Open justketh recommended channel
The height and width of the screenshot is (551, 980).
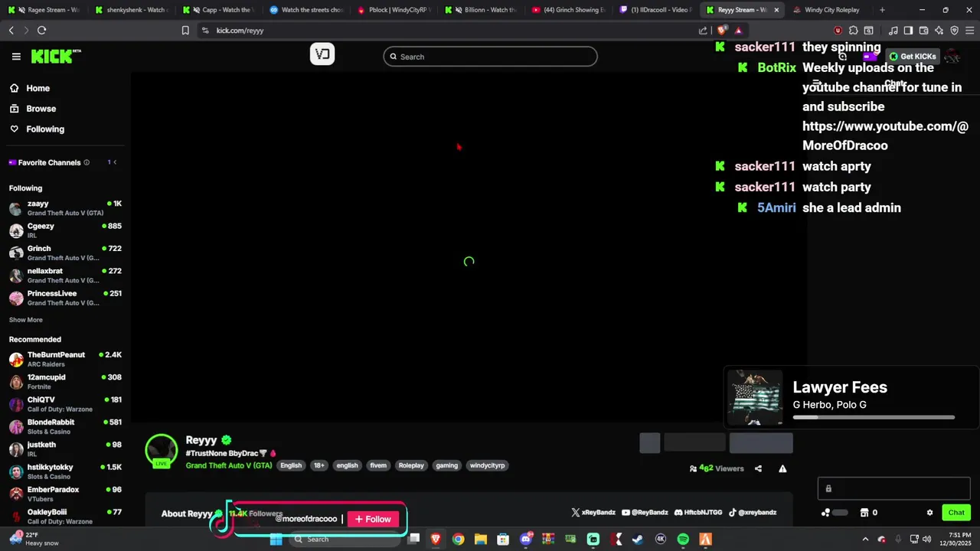65,449
